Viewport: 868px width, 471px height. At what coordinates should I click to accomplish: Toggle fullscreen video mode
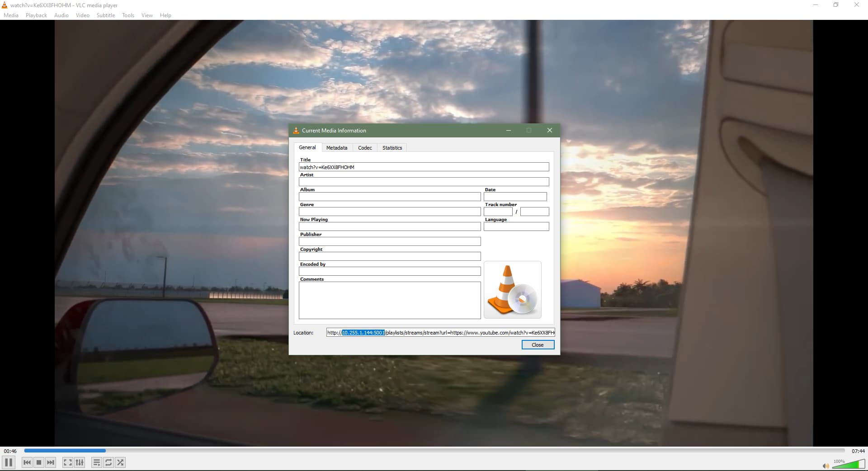pos(67,462)
